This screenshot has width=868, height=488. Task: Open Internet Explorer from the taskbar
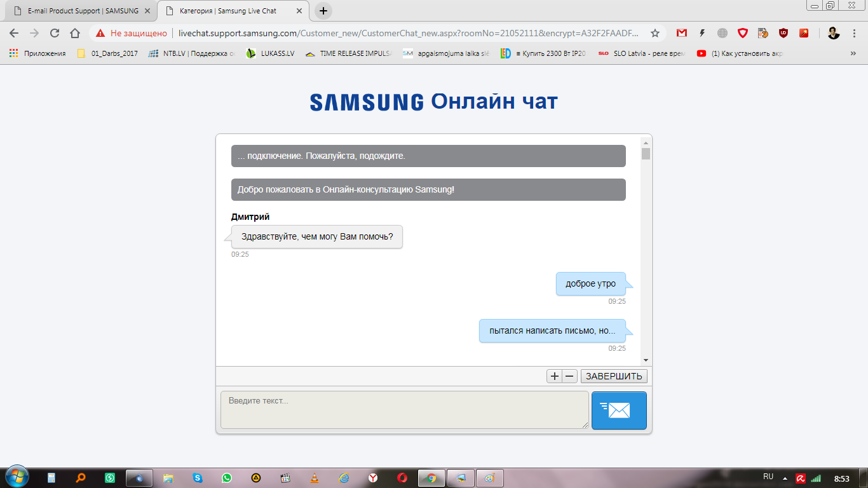click(344, 478)
